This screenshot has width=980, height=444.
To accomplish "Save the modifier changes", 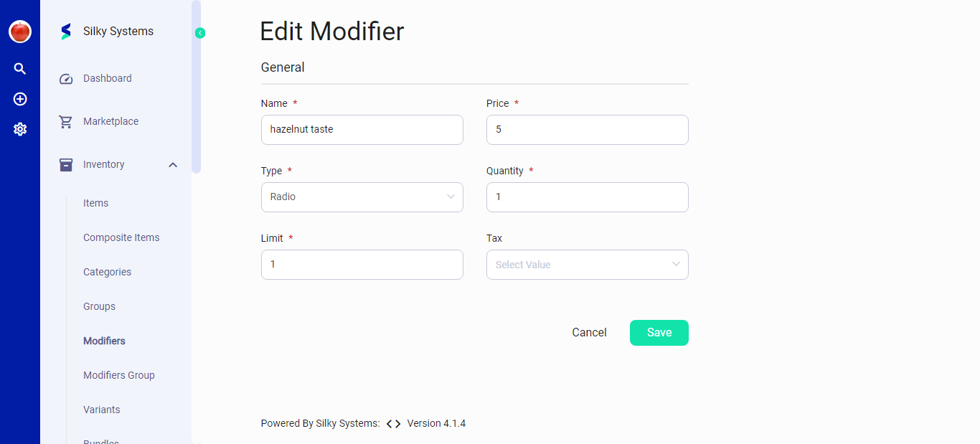I will [x=659, y=332].
